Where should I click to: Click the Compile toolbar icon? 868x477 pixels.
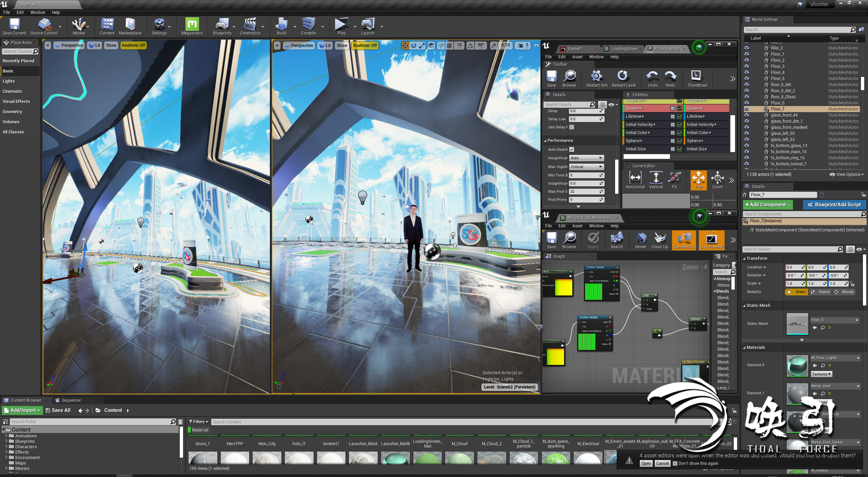click(309, 26)
